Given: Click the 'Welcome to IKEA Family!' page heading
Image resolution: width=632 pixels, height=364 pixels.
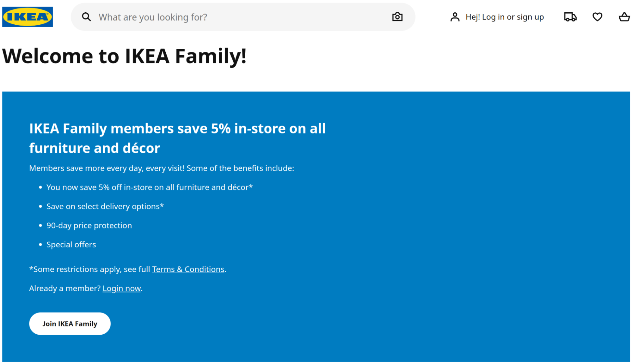Looking at the screenshot, I should [124, 56].
